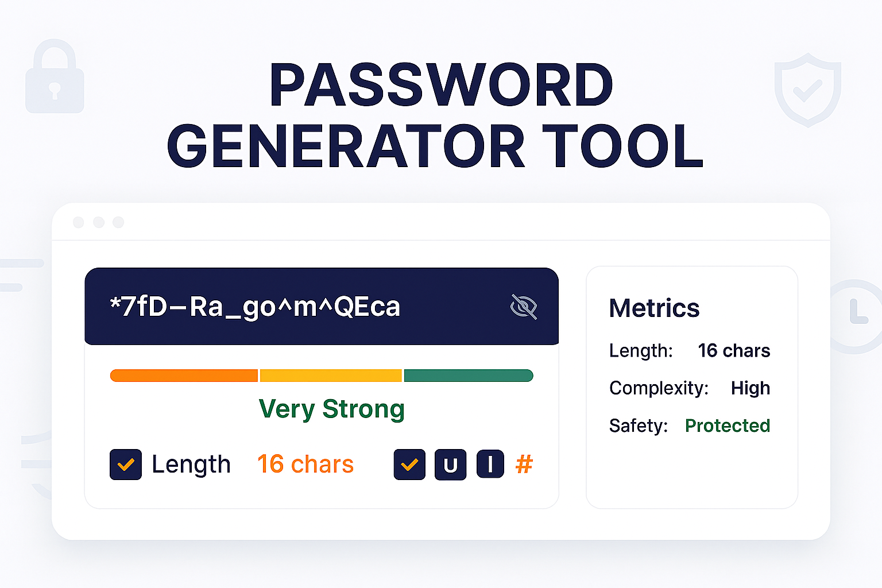This screenshot has height=588, width=882.
Task: Click the orange strength bar segment
Action: (184, 376)
